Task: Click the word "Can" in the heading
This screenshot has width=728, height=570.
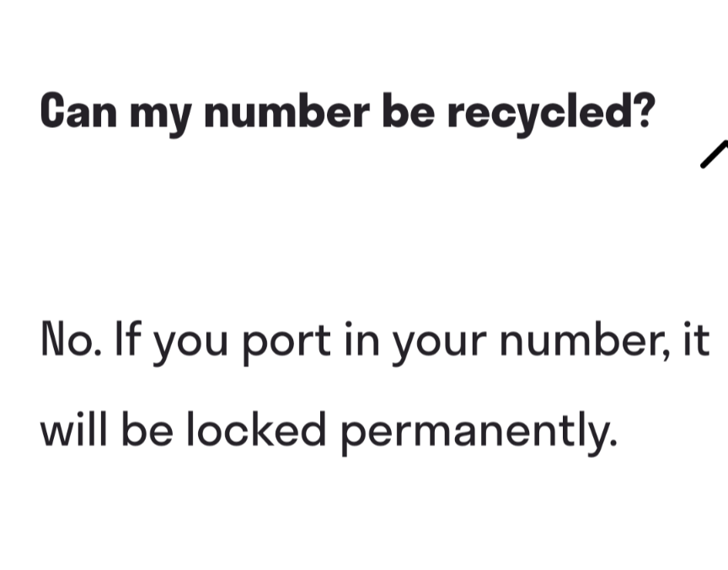Action: (x=78, y=113)
